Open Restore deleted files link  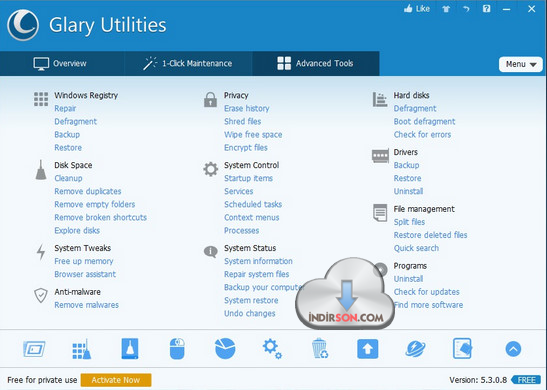(x=430, y=235)
